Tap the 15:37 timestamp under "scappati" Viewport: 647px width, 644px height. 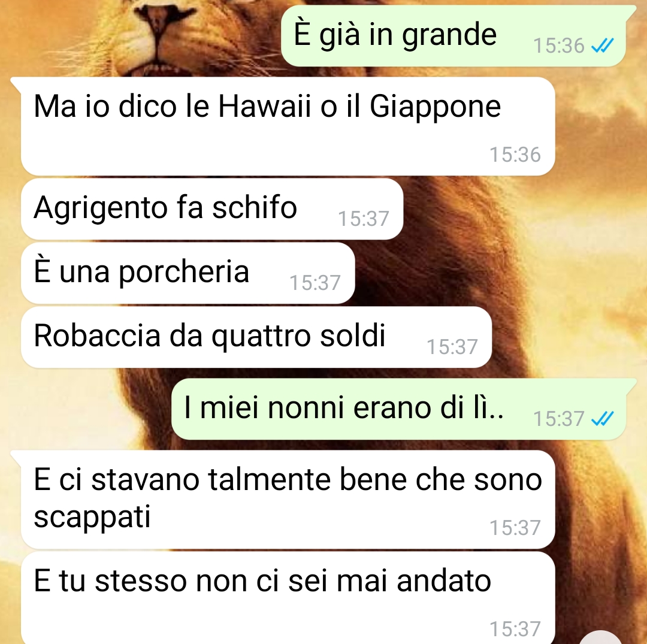[515, 528]
